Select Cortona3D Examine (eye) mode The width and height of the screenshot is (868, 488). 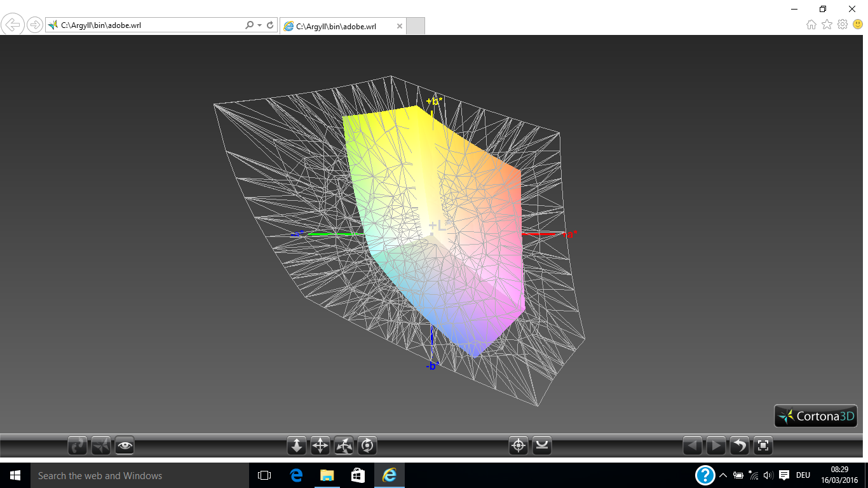click(125, 446)
